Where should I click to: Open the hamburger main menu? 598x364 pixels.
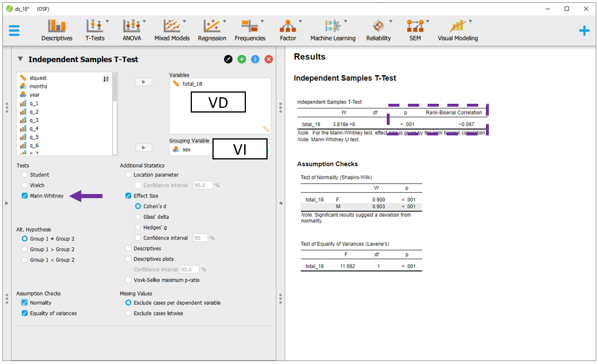point(14,30)
